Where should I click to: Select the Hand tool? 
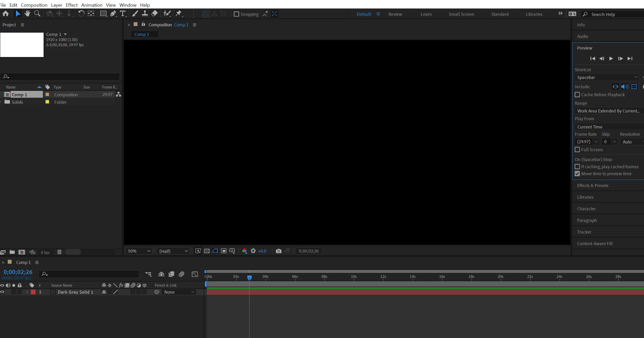pos(27,14)
